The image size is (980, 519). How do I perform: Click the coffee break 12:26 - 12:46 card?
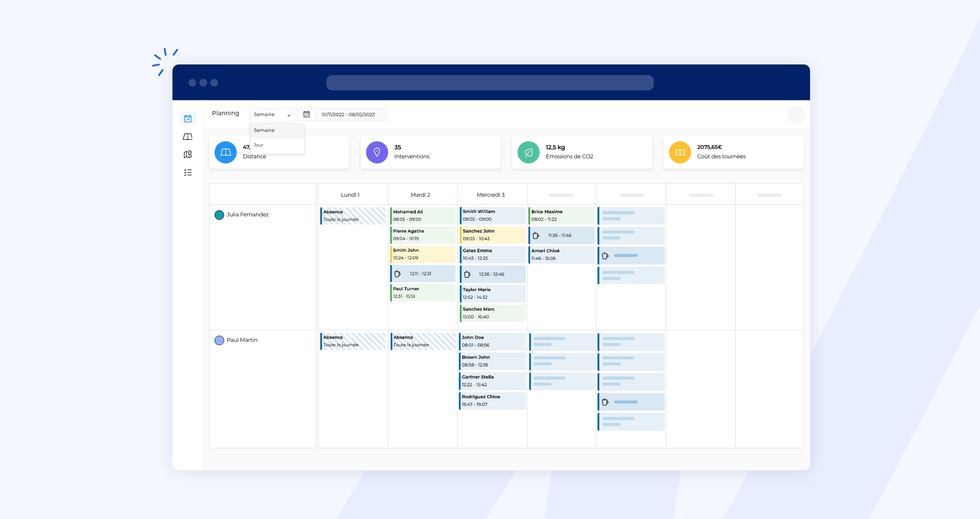click(x=493, y=274)
